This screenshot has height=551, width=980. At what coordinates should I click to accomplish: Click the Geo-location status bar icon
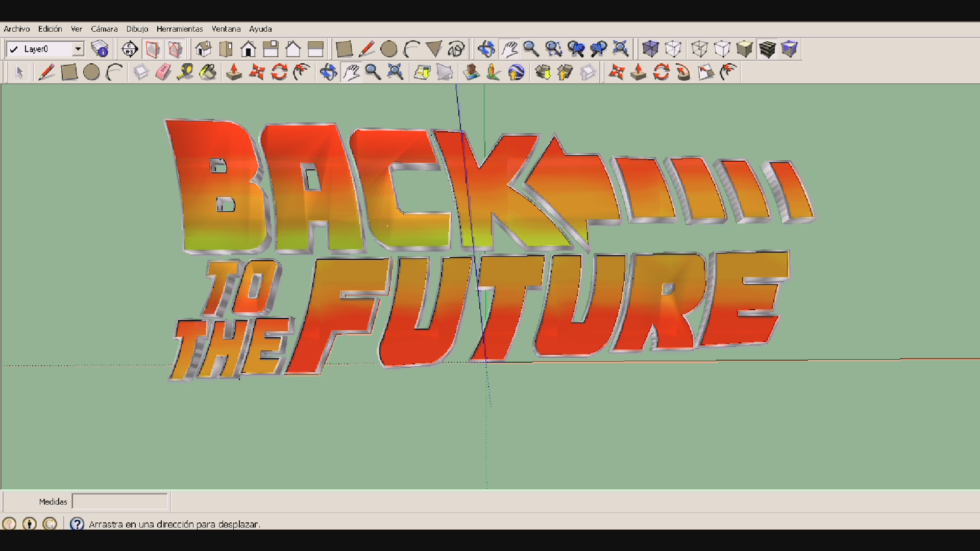tap(9, 524)
